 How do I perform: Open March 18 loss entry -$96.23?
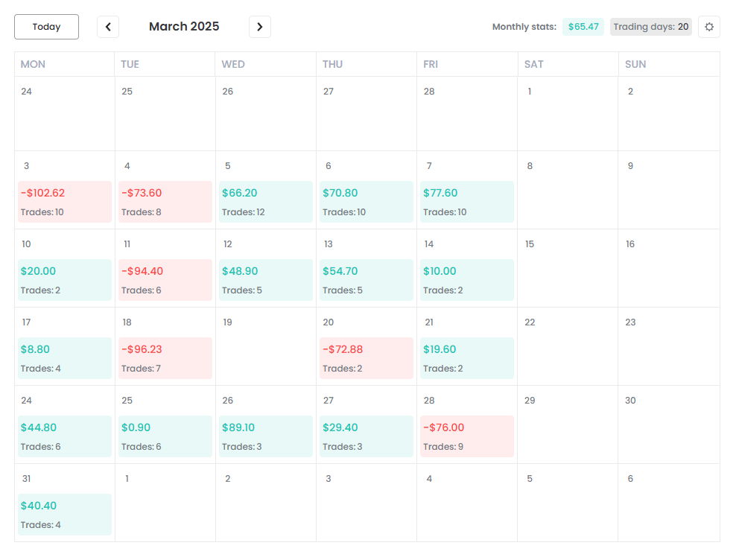[165, 358]
